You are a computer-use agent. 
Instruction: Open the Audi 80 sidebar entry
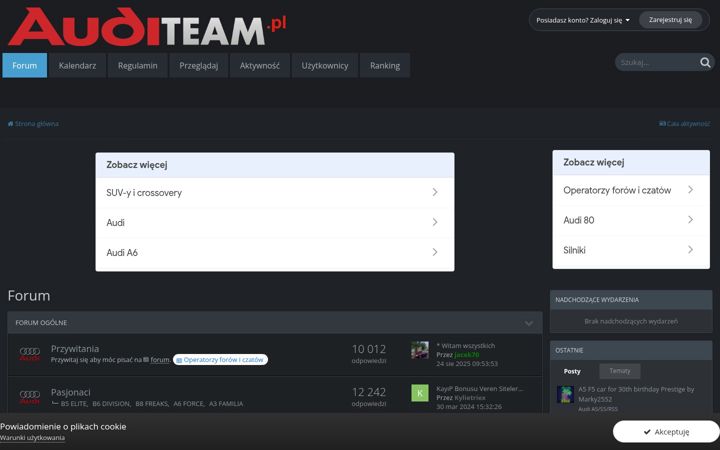point(631,220)
